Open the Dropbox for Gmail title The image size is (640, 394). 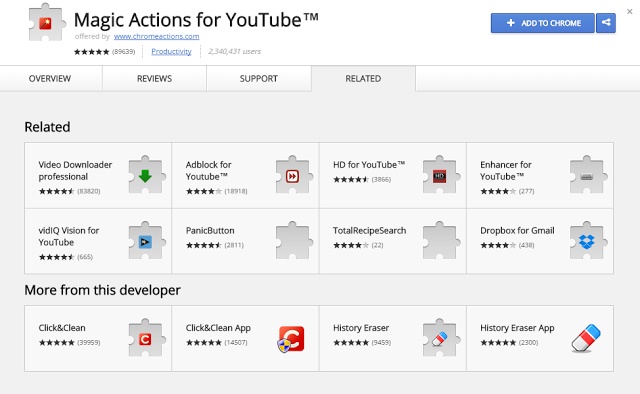(517, 230)
